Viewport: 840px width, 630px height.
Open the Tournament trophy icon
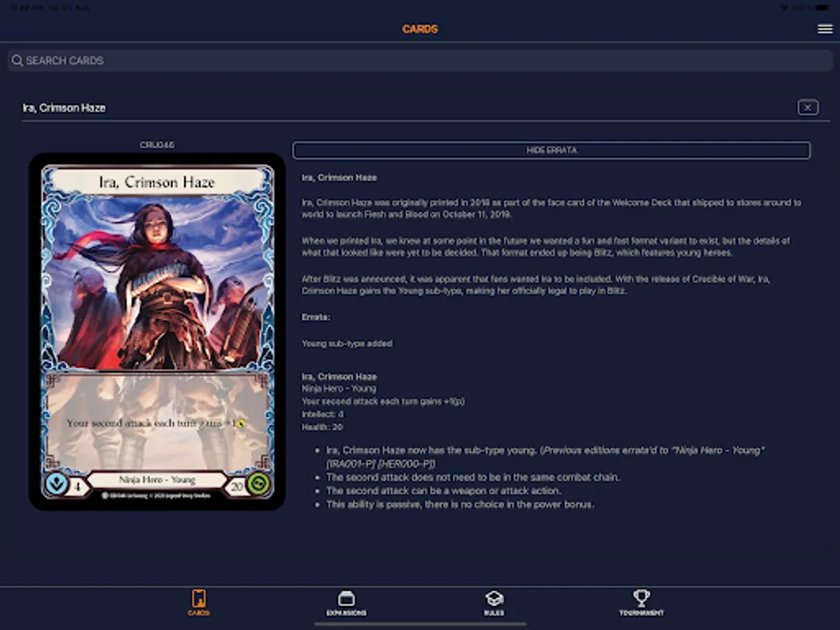click(641, 598)
